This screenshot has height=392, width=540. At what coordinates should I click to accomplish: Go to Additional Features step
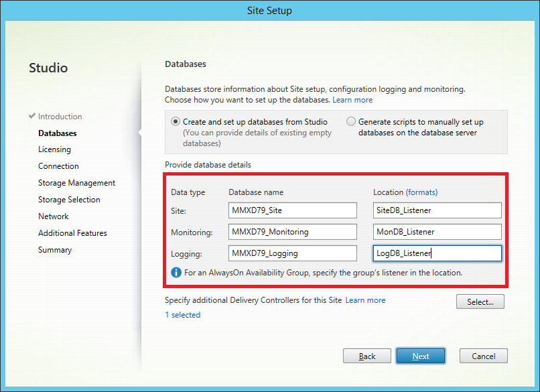click(x=72, y=233)
